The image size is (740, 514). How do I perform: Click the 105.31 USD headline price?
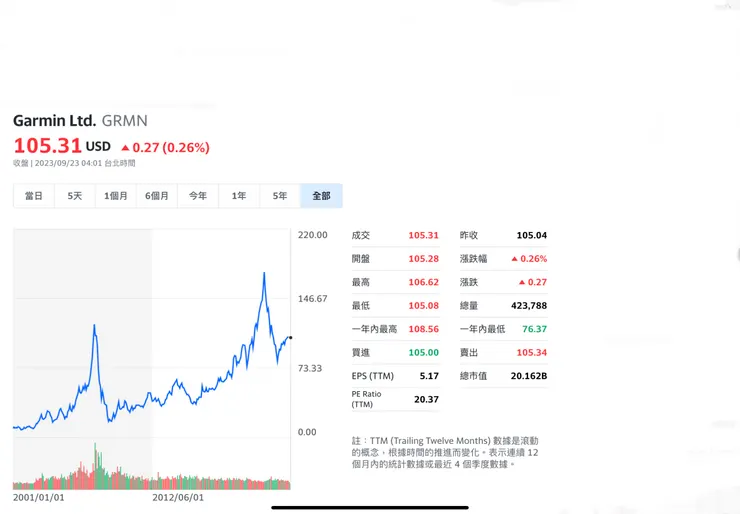[62, 145]
